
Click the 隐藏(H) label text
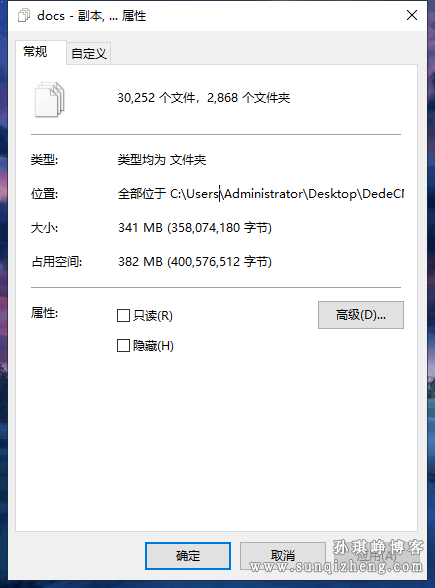[x=153, y=346]
